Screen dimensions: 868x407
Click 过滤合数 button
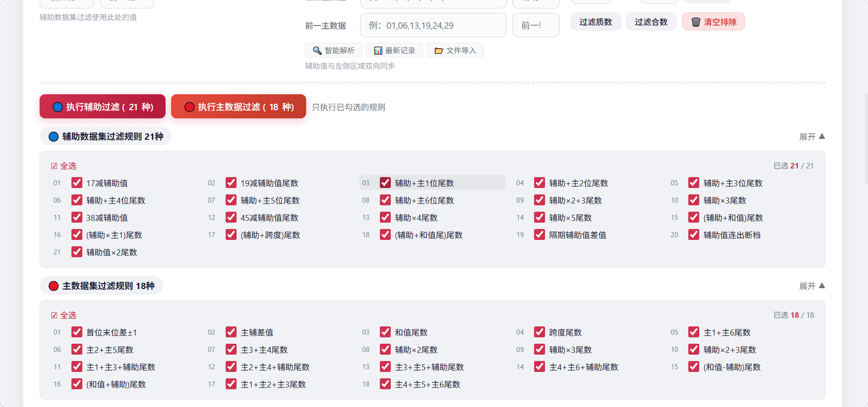(x=651, y=22)
